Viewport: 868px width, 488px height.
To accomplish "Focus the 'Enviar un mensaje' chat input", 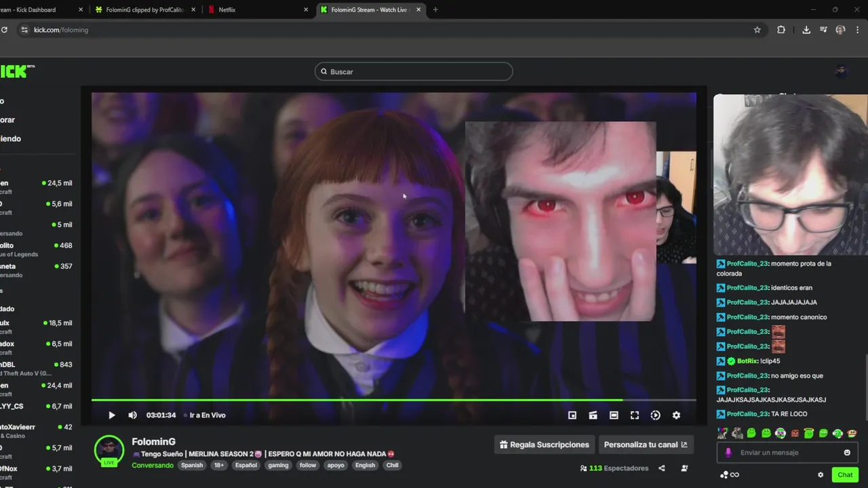I will pos(787,453).
